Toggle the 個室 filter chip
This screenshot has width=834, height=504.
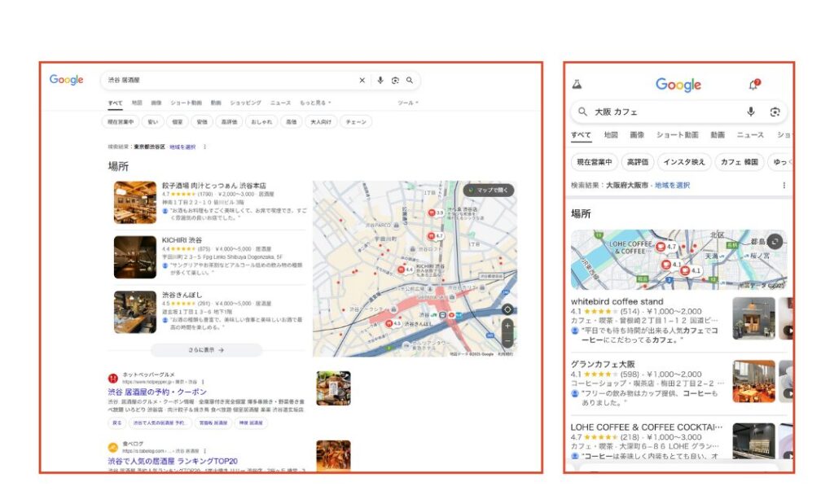click(x=177, y=122)
